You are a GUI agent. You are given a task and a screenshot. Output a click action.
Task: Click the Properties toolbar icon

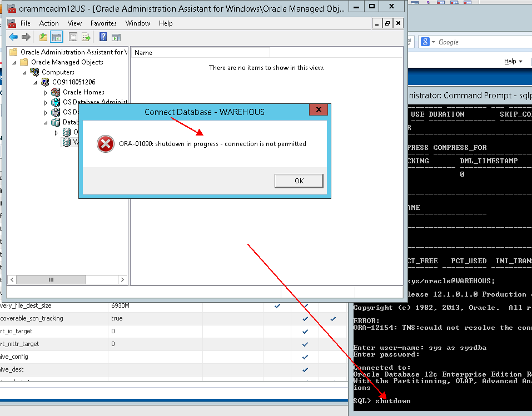click(73, 37)
